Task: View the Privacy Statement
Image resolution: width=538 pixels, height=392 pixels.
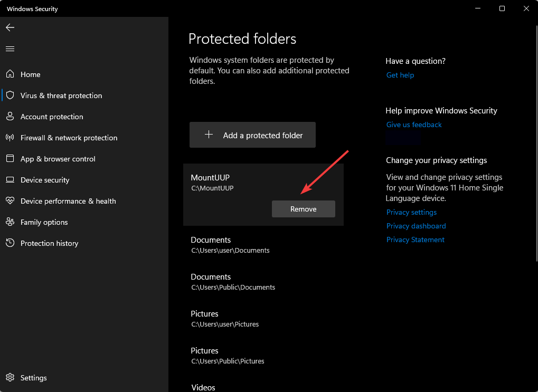Action: click(415, 240)
